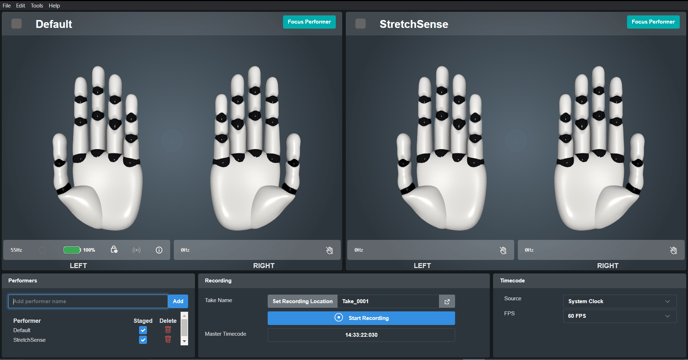Viewport: 688px width, 360px height.
Task: Click the FPS label in Timecode panel
Action: [509, 313]
